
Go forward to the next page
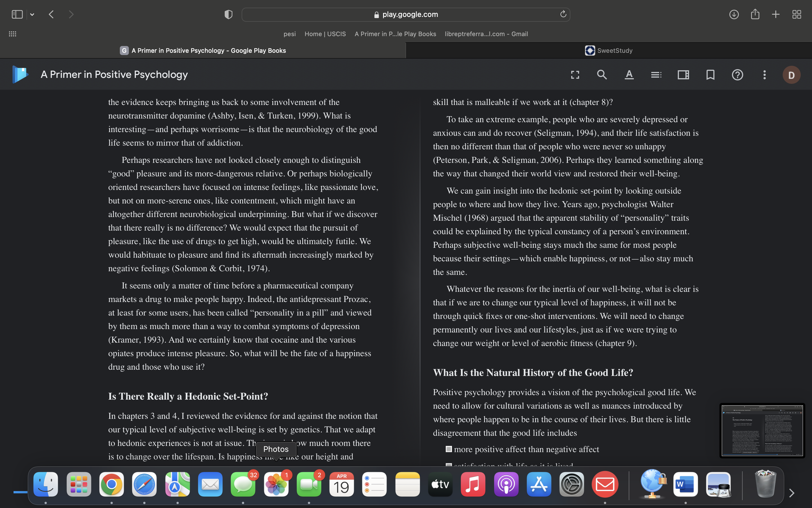(x=71, y=14)
